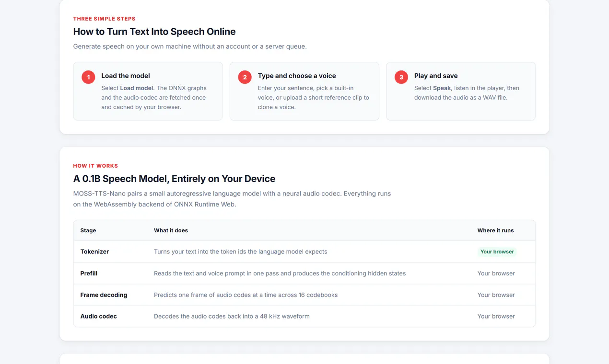Click the 'Type and choose a voice' heading

[x=297, y=76]
